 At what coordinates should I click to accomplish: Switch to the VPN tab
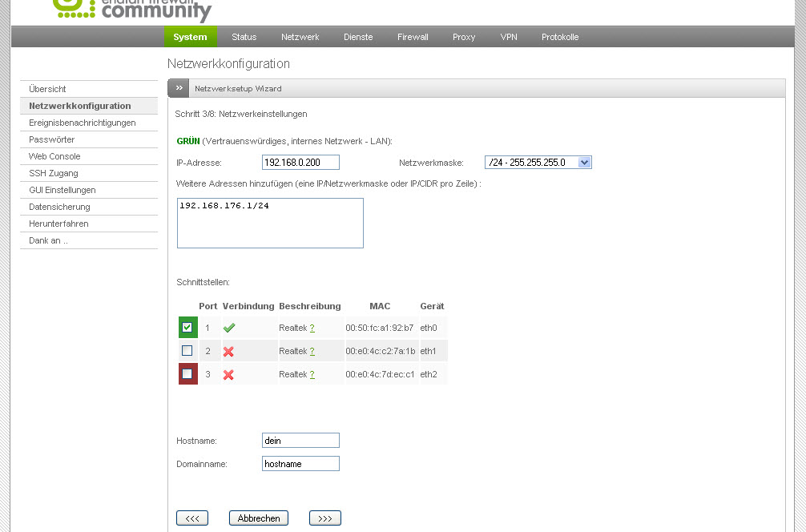(509, 37)
